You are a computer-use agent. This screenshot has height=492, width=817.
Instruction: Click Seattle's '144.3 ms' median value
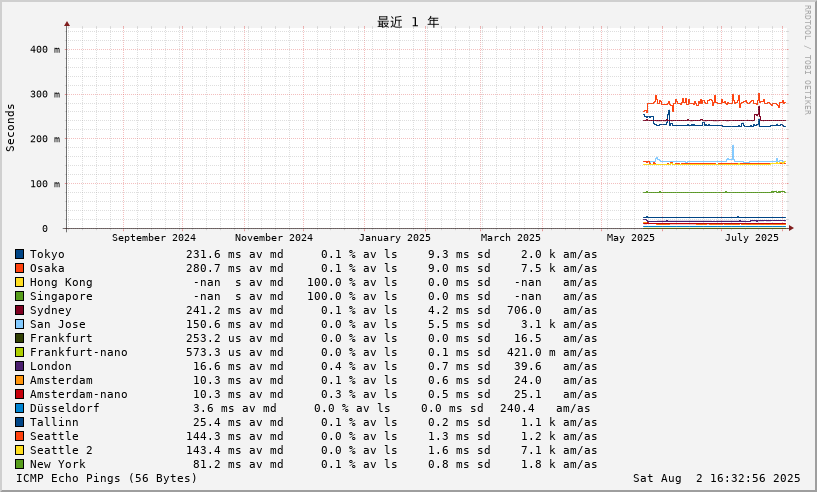click(214, 436)
